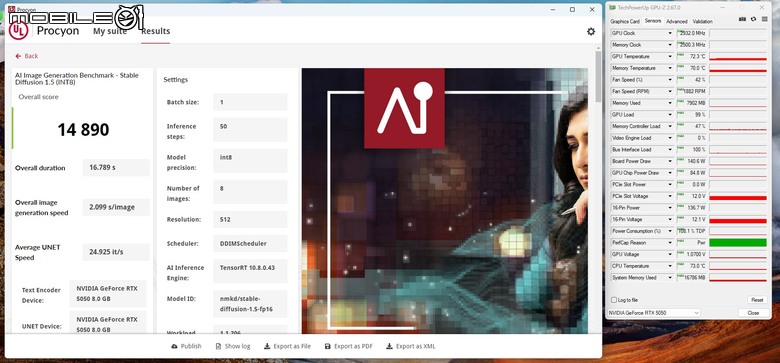
Task: Click the GPU Temperature 72.3 °C reading
Action: pos(692,57)
